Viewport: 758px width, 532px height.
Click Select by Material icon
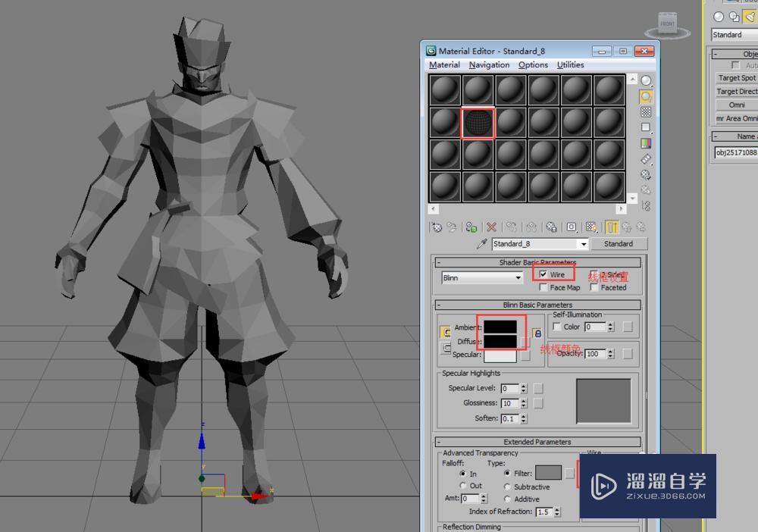tap(646, 190)
